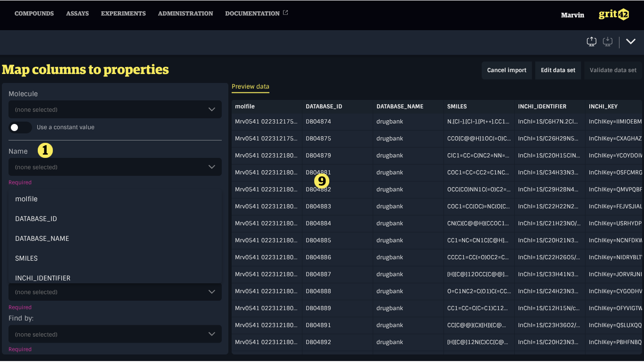
Task: Open the Assays menu
Action: pos(77,14)
